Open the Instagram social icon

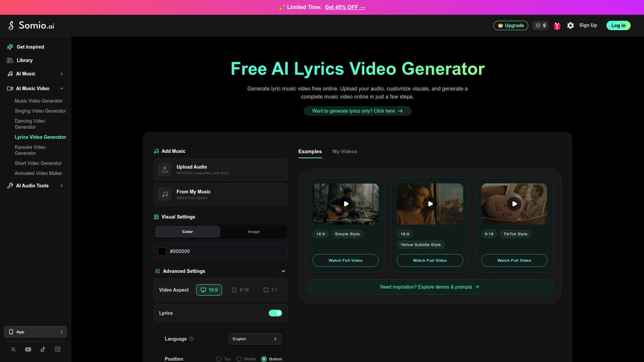coord(57,349)
